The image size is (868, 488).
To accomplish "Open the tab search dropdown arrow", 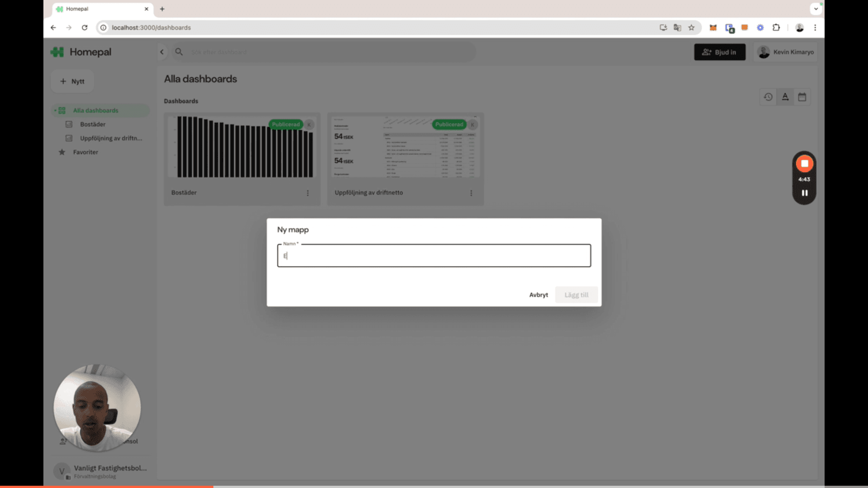I will pyautogui.click(x=816, y=9).
